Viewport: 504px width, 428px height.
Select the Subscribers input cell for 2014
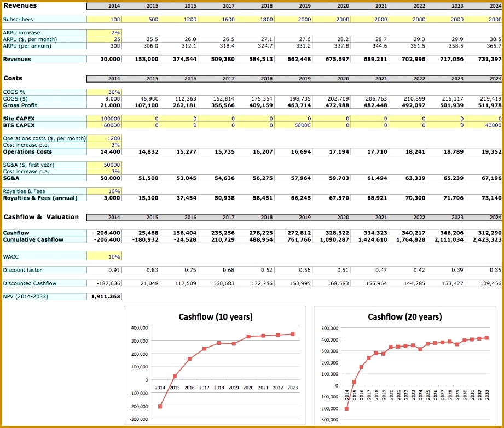(105, 19)
